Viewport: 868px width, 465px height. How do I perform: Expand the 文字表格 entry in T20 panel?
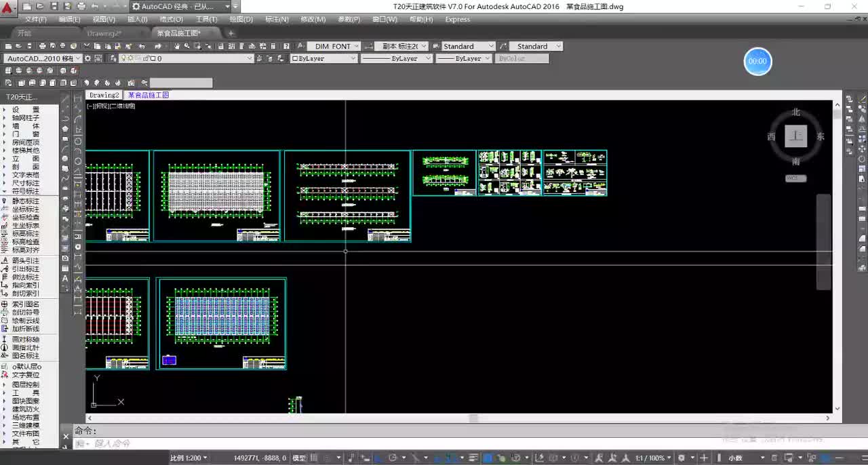(x=26, y=175)
